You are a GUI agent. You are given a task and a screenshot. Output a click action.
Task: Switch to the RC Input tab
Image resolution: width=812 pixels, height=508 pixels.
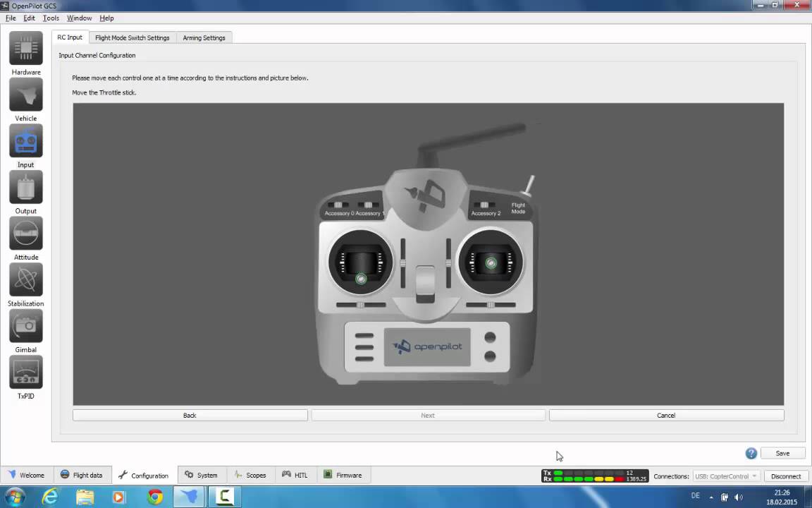coord(70,37)
